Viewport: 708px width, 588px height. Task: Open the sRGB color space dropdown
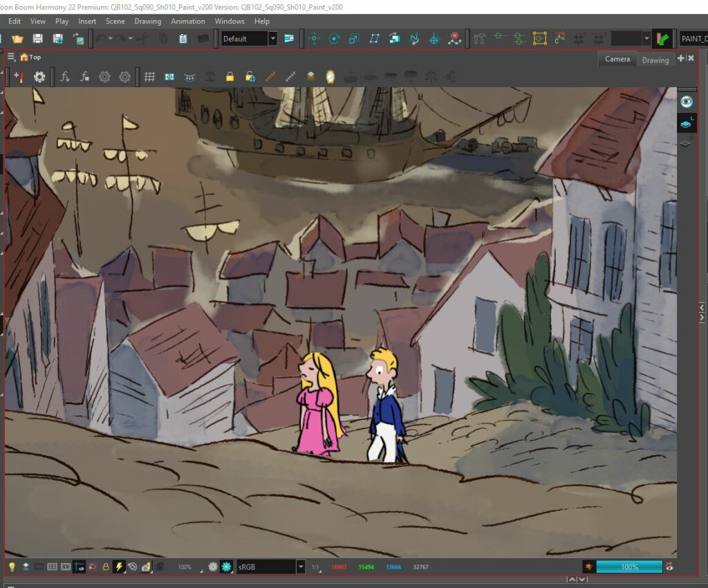tap(301, 567)
